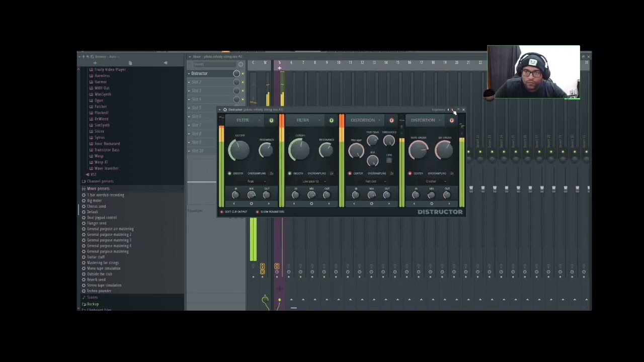The image size is (644, 362).
Task: Click the Sytrus plugin icon in browser
Action: (91, 137)
